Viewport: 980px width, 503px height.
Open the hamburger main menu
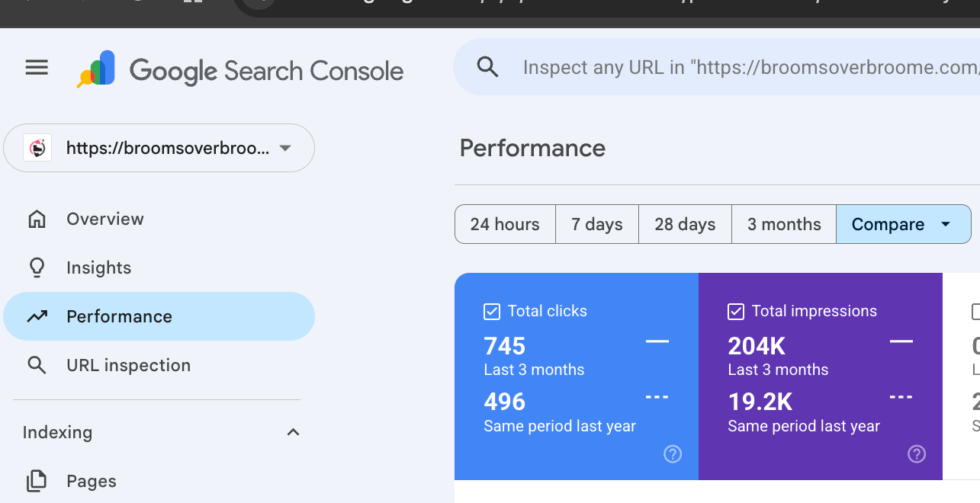pos(37,68)
